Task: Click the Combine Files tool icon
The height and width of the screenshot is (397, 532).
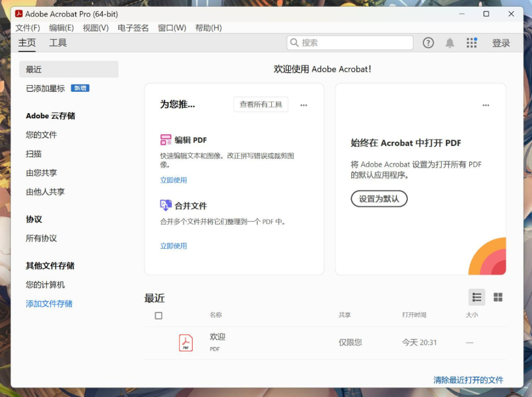Action: [x=166, y=206]
